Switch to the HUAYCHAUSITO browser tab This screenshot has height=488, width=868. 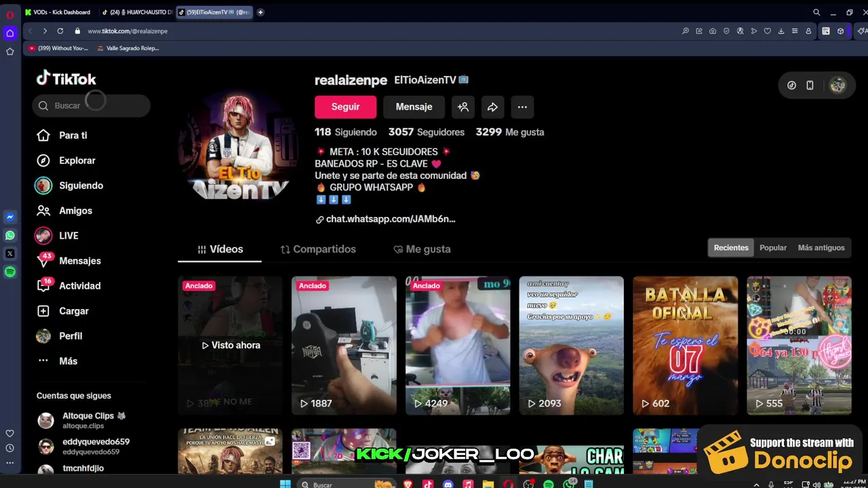[136, 12]
